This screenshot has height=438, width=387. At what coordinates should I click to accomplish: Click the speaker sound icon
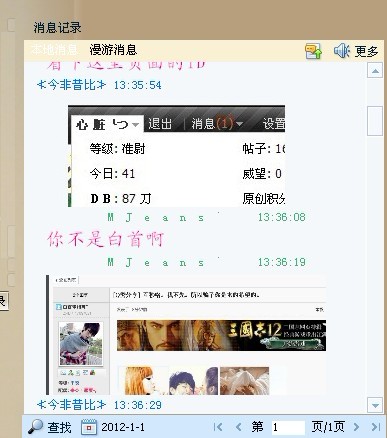342,51
